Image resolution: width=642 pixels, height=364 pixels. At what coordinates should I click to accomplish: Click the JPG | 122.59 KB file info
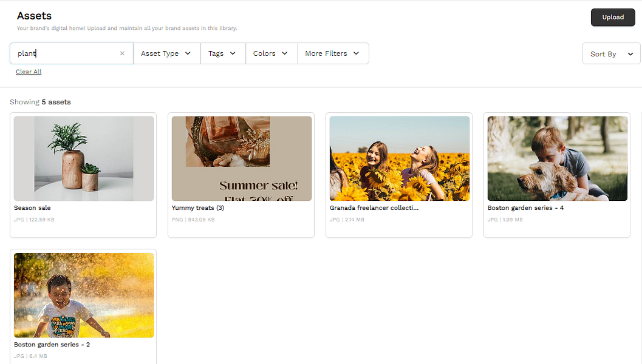pyautogui.click(x=34, y=220)
